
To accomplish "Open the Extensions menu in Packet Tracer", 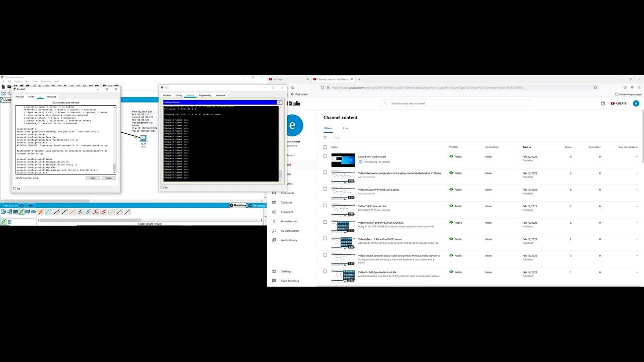I will 46,81.
